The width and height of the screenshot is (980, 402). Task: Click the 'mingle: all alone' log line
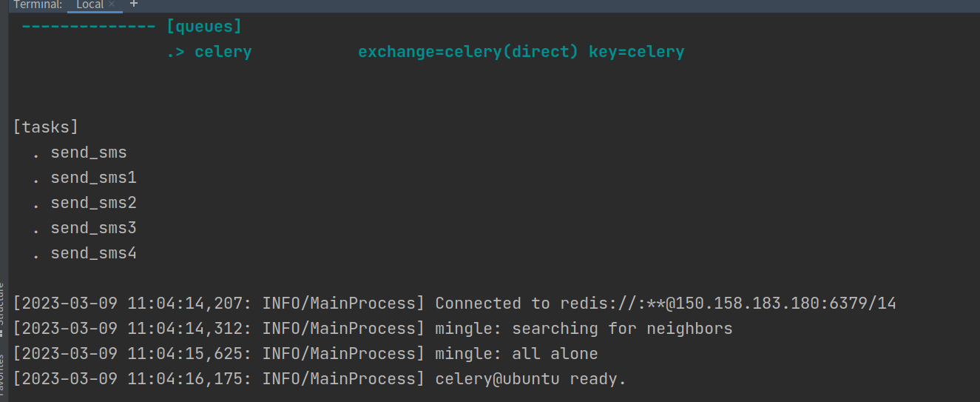click(516, 354)
